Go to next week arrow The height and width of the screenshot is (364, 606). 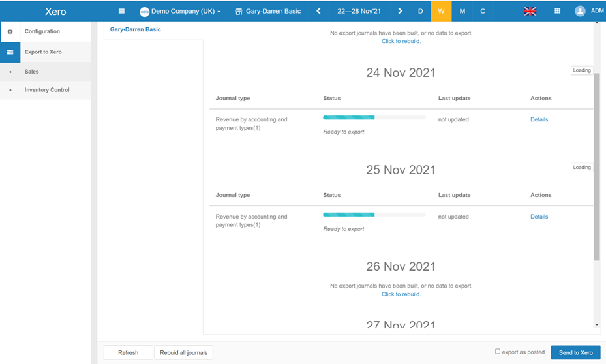pyautogui.click(x=400, y=11)
